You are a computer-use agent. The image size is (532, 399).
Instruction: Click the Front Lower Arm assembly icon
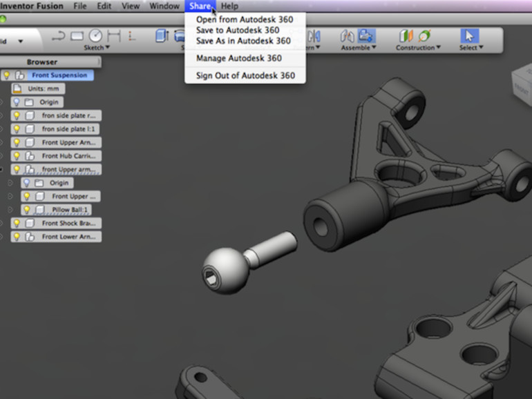(x=30, y=237)
